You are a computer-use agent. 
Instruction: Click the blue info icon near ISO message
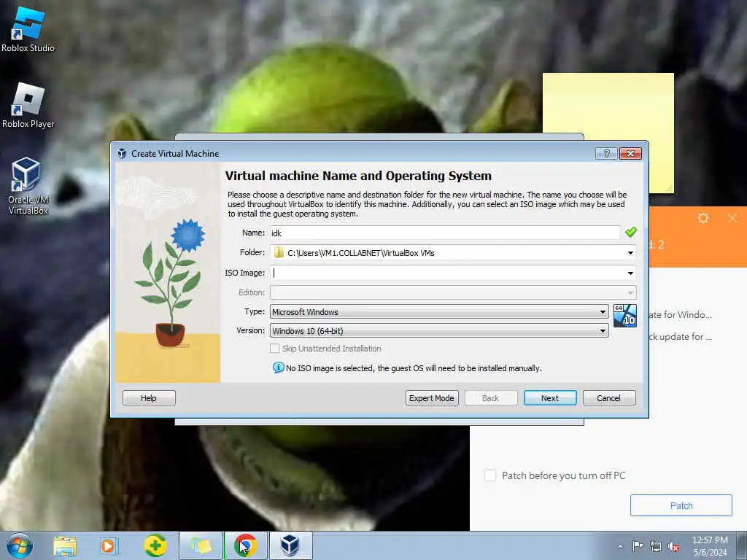coord(278,367)
